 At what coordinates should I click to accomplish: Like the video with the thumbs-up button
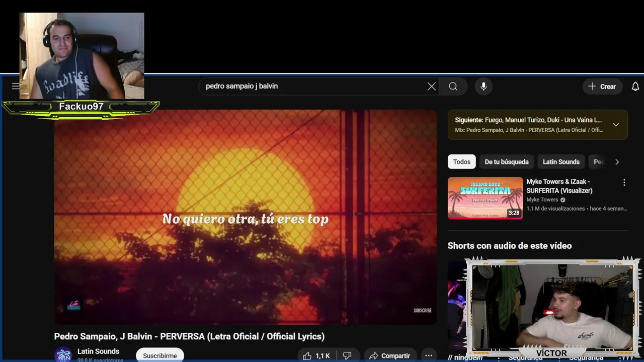click(316, 356)
